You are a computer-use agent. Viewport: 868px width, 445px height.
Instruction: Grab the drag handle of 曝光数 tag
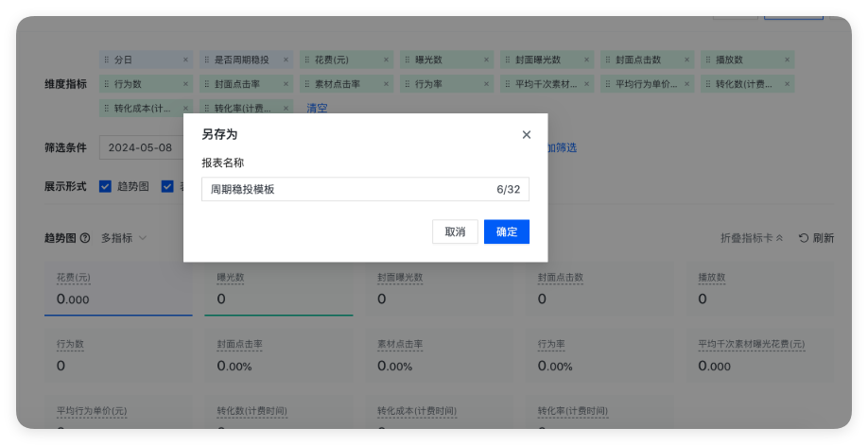(408, 60)
